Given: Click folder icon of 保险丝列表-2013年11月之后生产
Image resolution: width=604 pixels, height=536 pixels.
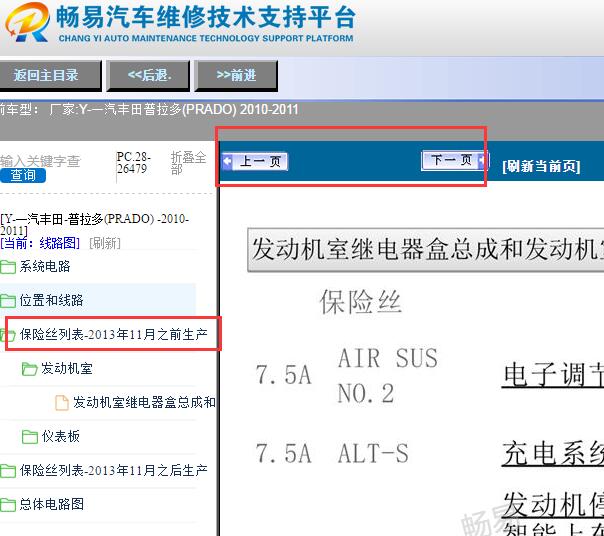Looking at the screenshot, I should pyautogui.click(x=8, y=470).
